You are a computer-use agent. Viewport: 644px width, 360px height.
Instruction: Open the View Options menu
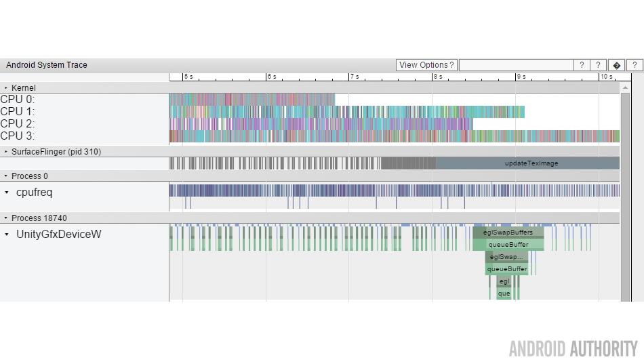coord(426,65)
